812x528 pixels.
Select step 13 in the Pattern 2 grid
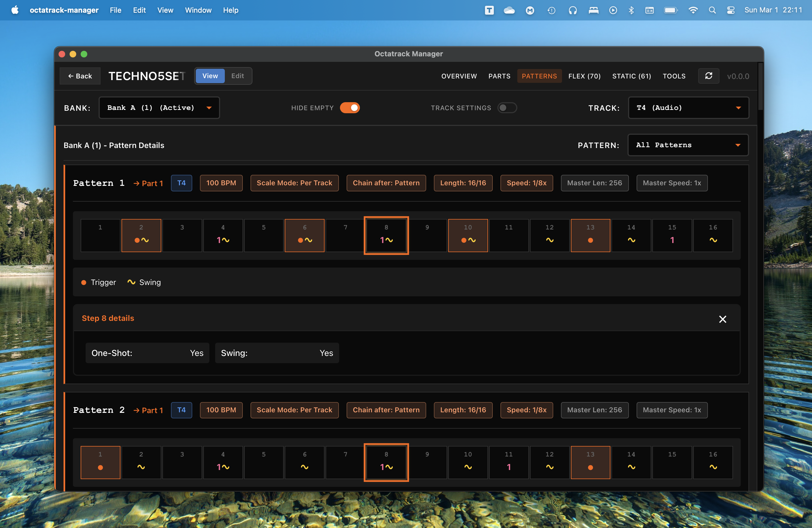pos(590,463)
